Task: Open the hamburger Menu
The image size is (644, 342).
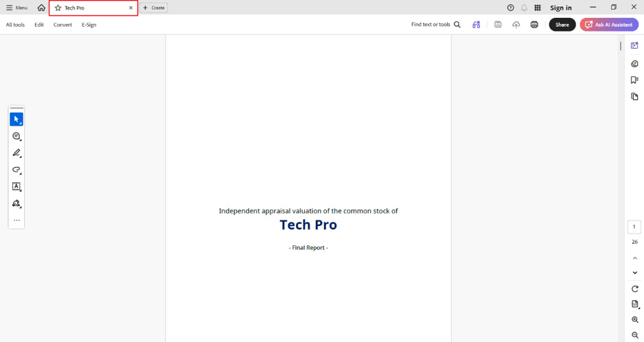Action: coord(17,8)
